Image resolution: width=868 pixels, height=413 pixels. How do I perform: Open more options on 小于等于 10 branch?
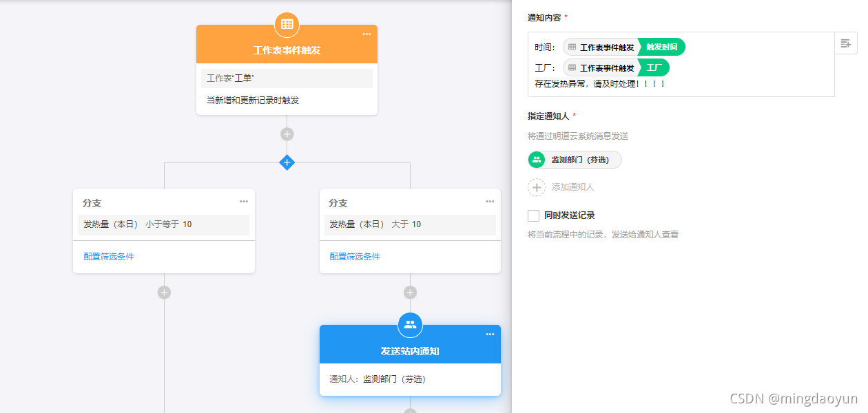click(x=244, y=201)
